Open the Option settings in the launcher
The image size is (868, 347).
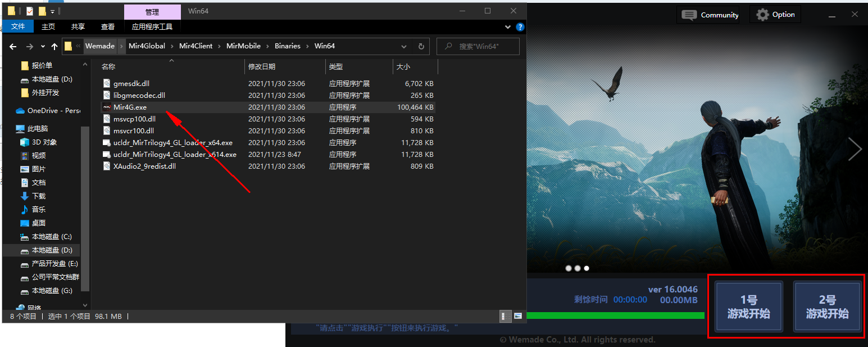click(775, 15)
